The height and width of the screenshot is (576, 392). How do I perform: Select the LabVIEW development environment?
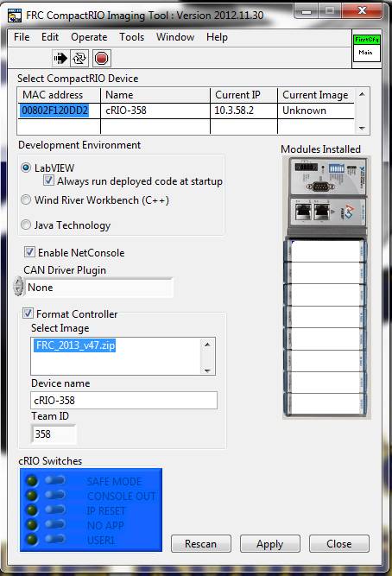pos(26,168)
